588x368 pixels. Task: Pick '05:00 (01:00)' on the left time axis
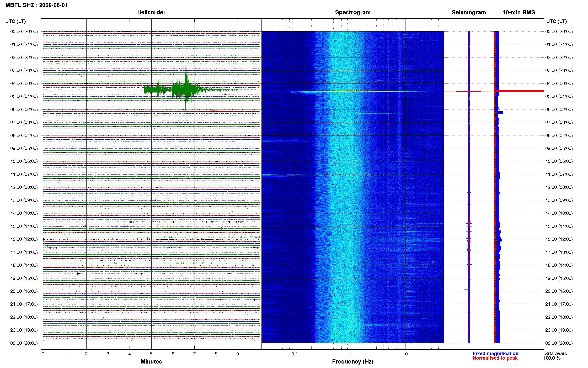[x=24, y=96]
